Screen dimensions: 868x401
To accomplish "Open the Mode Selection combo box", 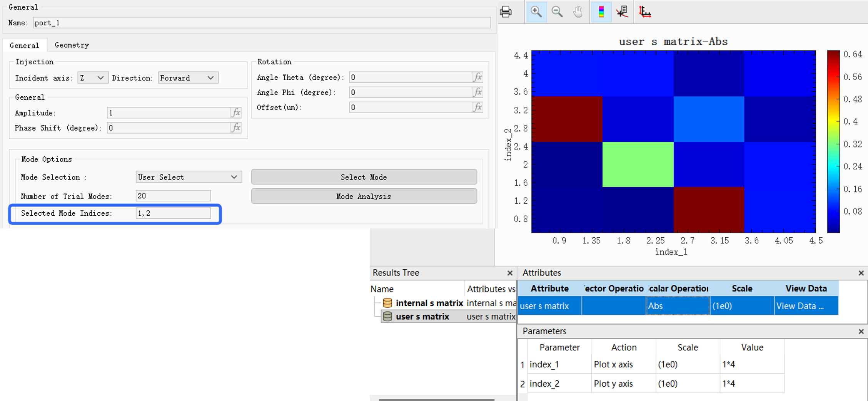I will point(189,177).
